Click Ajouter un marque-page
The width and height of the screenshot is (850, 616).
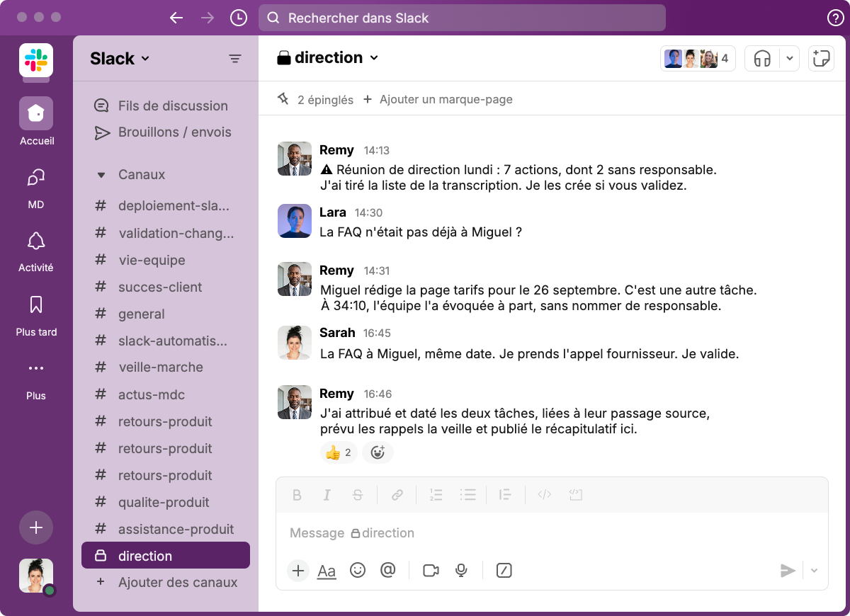tap(438, 100)
